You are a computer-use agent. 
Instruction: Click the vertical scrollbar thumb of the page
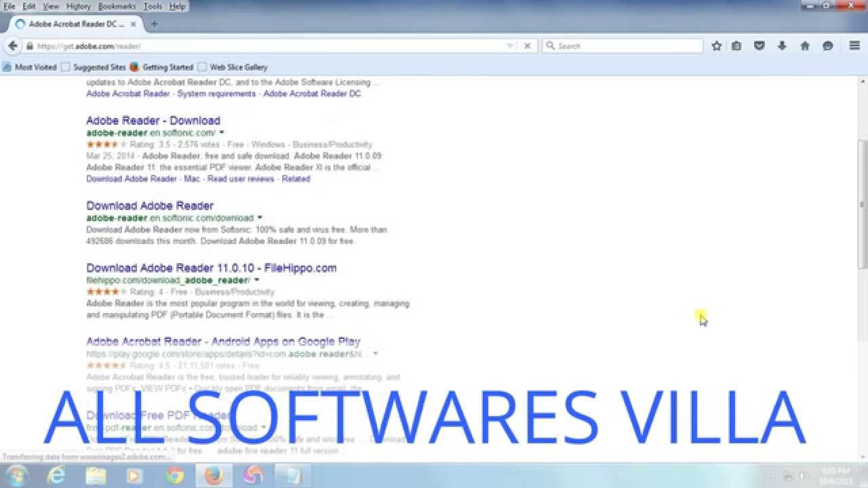point(862,203)
